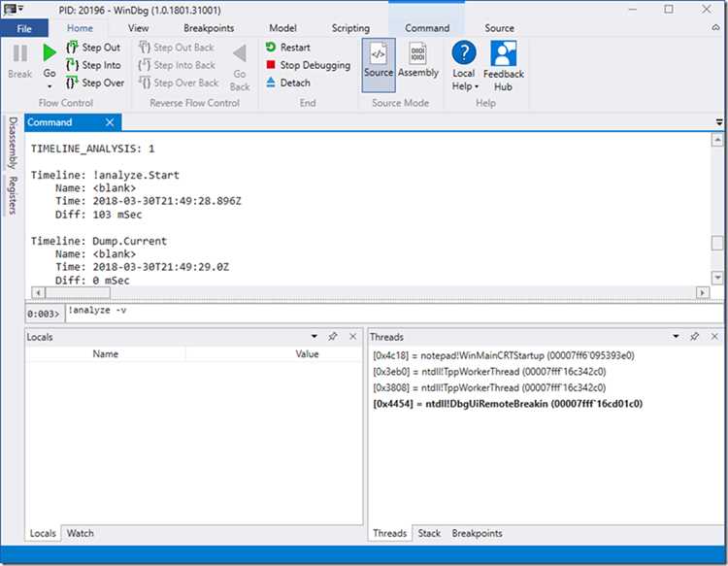Pin the Locals panel
Viewport: 728px width, 566px height.
[x=333, y=337]
